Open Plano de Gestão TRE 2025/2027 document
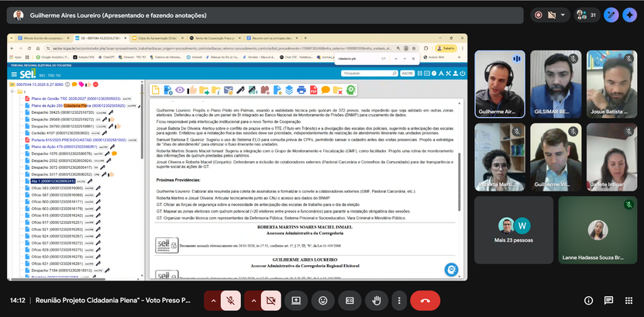 (76, 98)
